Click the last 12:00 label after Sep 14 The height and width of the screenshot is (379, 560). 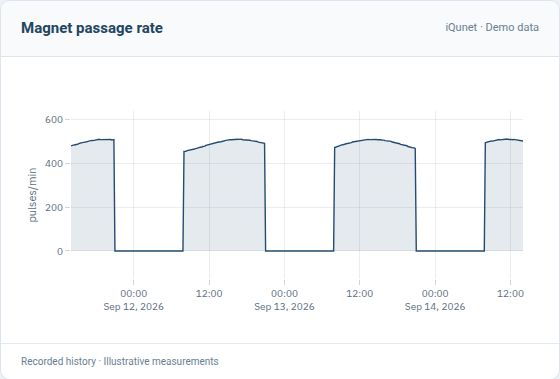pos(510,294)
